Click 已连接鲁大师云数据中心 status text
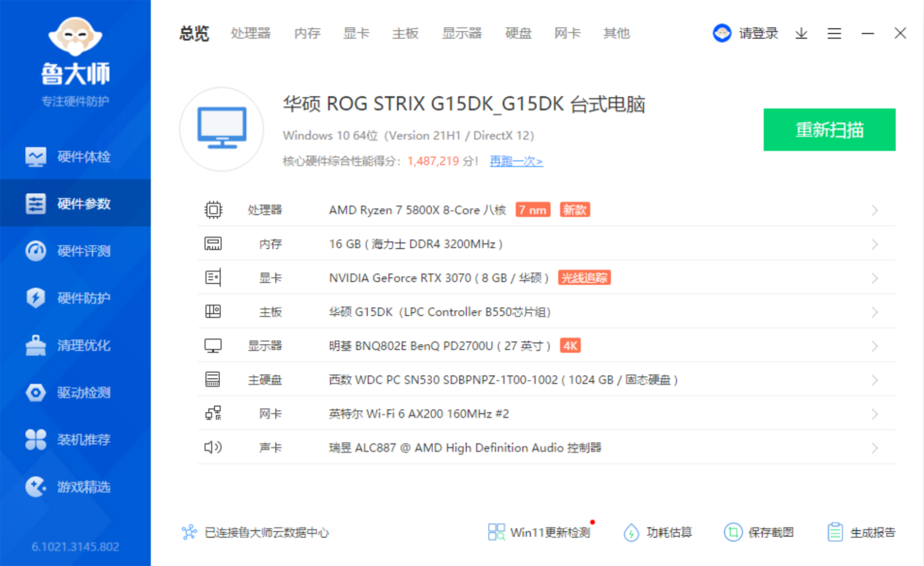Image resolution: width=924 pixels, height=566 pixels. point(267,533)
